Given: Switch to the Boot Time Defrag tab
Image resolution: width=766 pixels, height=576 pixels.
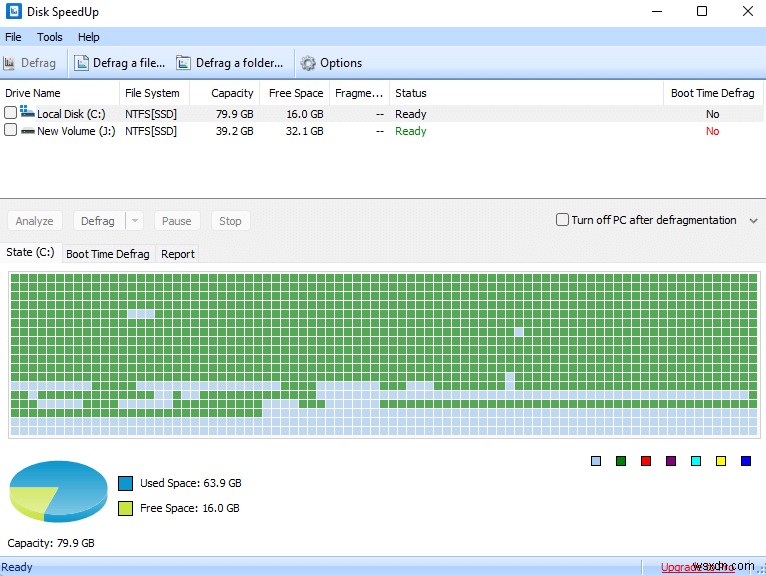Looking at the screenshot, I should [107, 254].
